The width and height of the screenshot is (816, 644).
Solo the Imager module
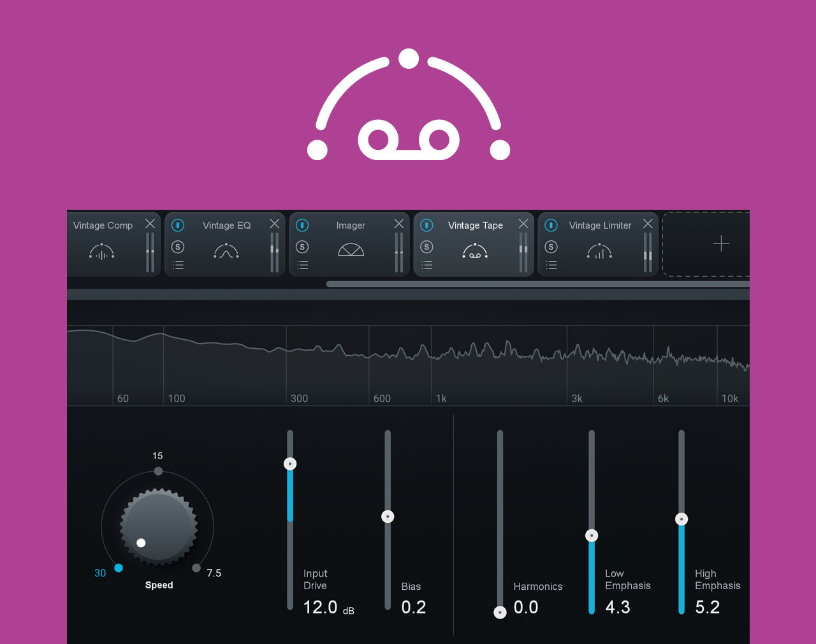tap(302, 247)
